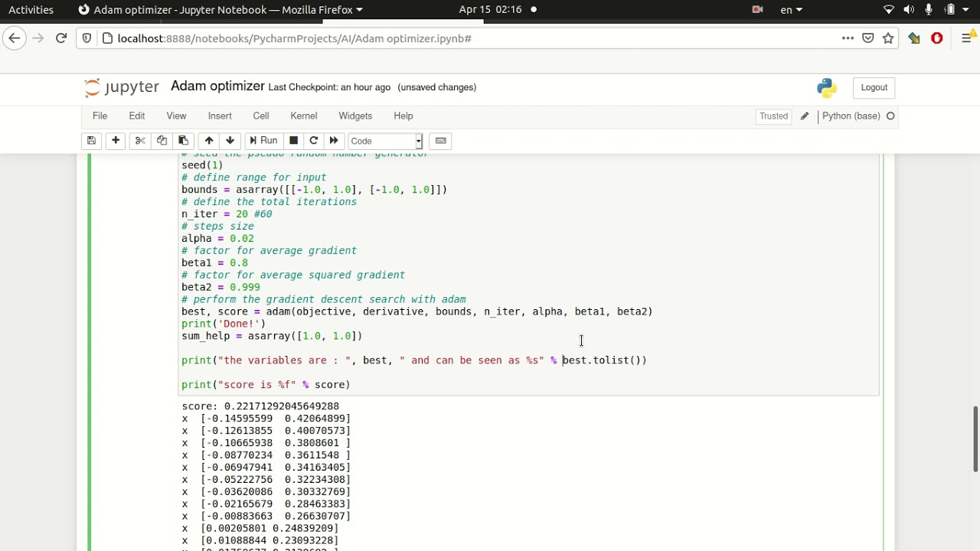Open the command palette keyboard icon

pyautogui.click(x=440, y=141)
